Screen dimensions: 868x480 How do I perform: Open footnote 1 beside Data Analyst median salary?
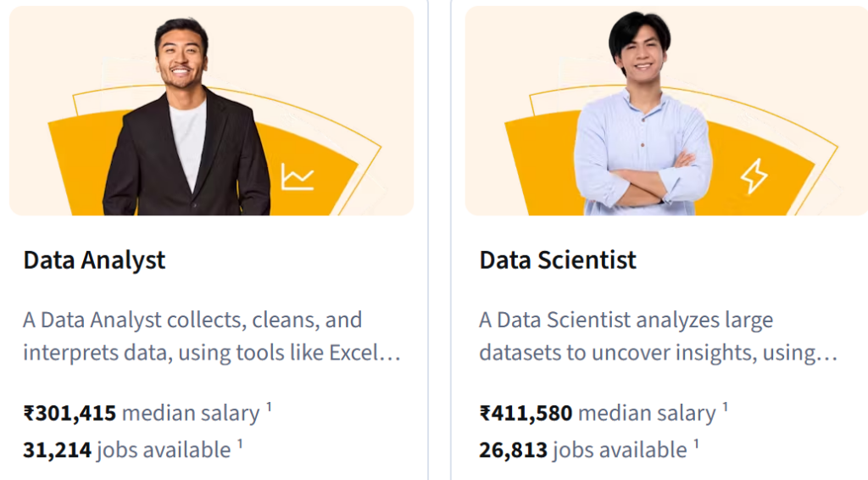269,407
